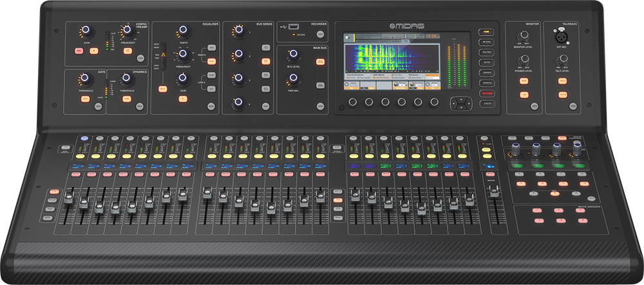Screen dimensions: 644x285
Task: Click the Gate THRESHOLD knob
Action: click(x=83, y=79)
